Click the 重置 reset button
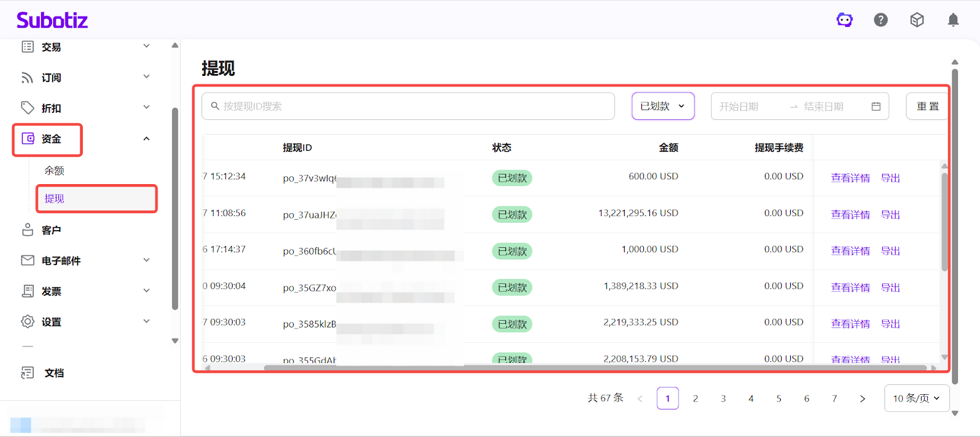Viewport: 980px width, 437px height. [927, 106]
